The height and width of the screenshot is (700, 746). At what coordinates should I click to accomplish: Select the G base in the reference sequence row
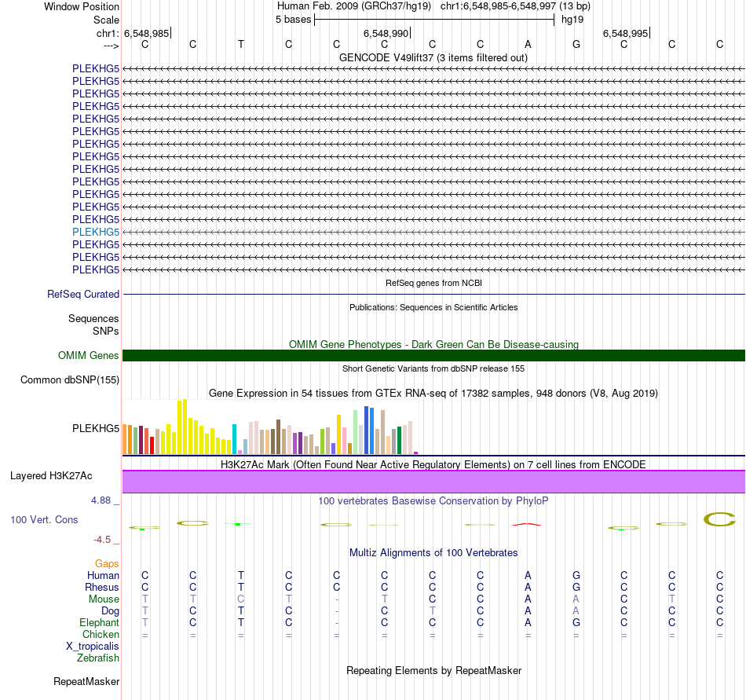(x=576, y=44)
